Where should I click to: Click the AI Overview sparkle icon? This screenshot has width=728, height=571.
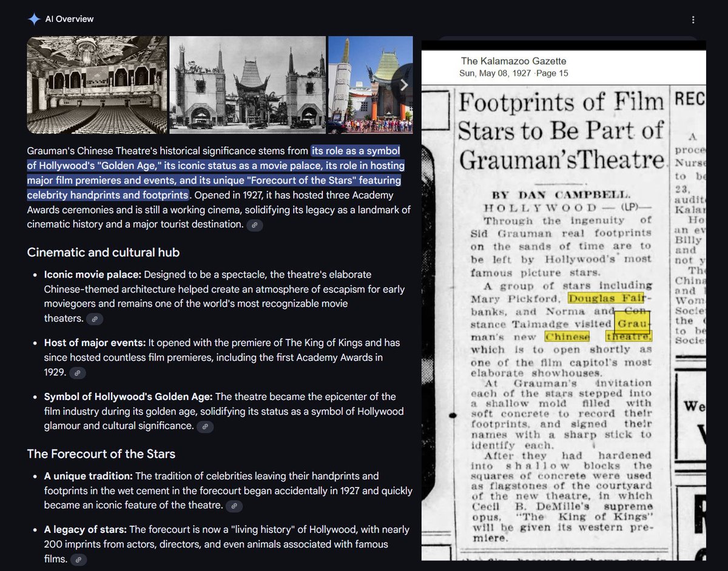point(34,19)
